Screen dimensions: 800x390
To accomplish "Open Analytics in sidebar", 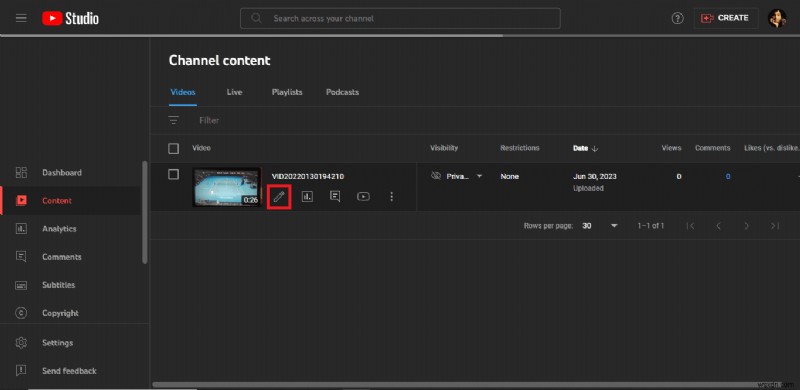I will point(70,229).
